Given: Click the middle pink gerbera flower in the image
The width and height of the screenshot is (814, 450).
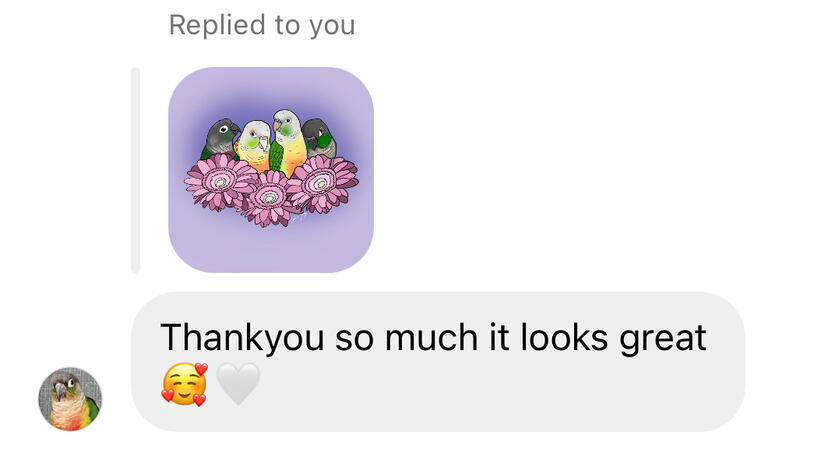Looking at the screenshot, I should point(269,198).
